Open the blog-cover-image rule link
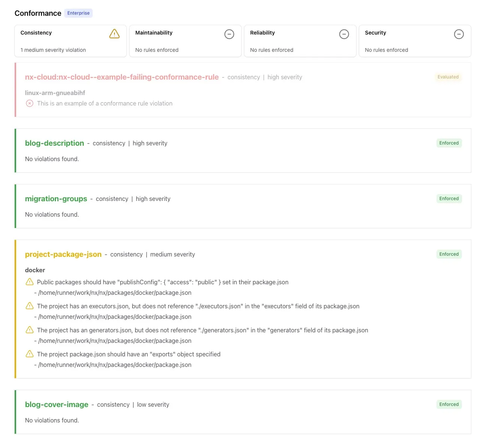 pos(57,404)
